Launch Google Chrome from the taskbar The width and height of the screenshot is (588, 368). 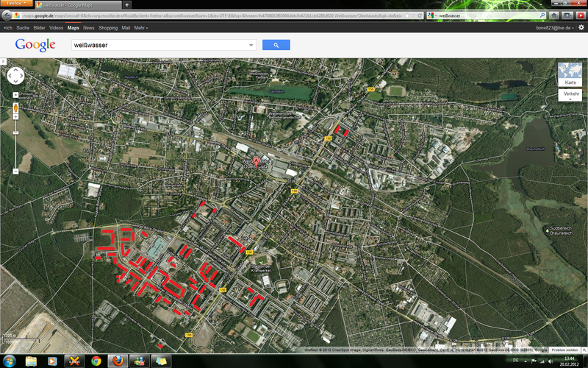(x=96, y=361)
